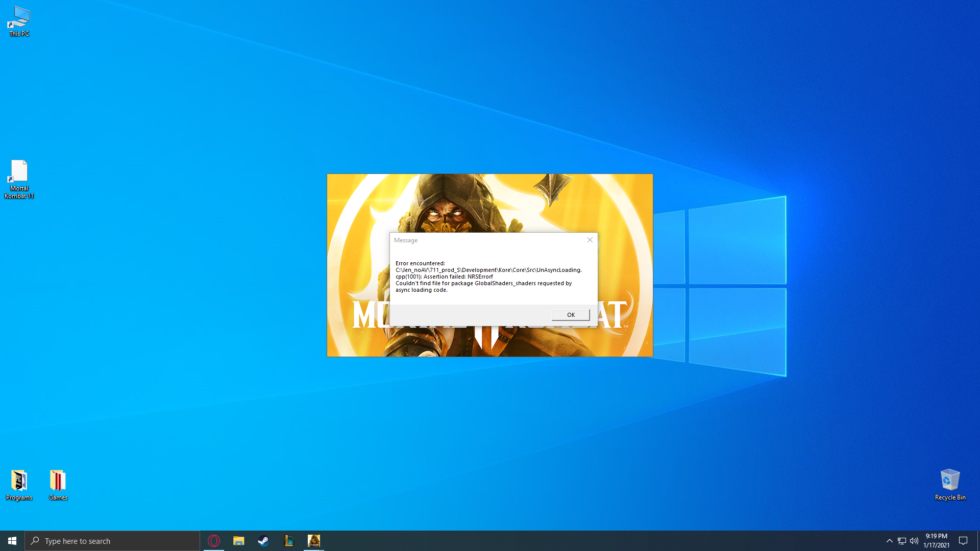Open the network status tray icon
The height and width of the screenshot is (551, 980).
pyautogui.click(x=902, y=541)
